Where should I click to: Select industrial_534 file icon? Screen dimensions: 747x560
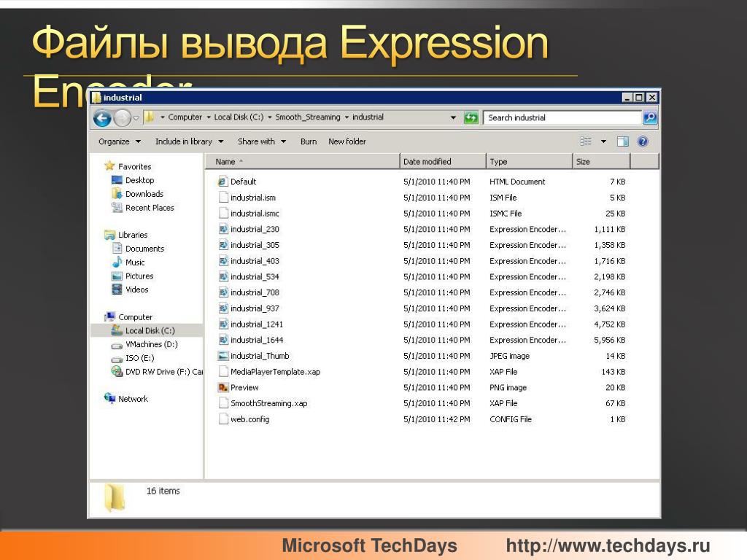[x=222, y=276]
